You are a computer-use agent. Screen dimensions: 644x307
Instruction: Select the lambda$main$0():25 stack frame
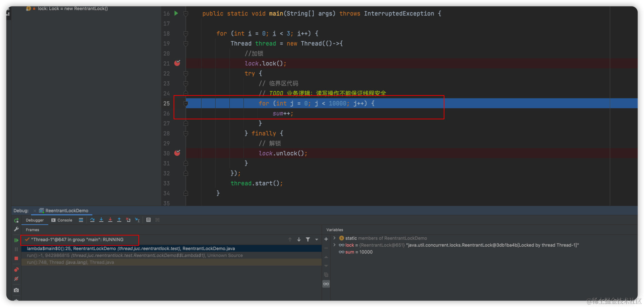(172, 248)
